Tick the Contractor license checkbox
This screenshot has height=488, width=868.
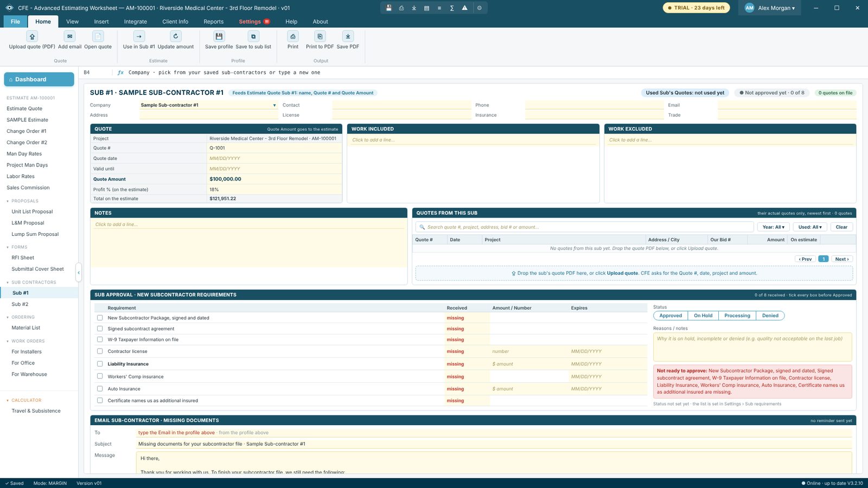100,351
